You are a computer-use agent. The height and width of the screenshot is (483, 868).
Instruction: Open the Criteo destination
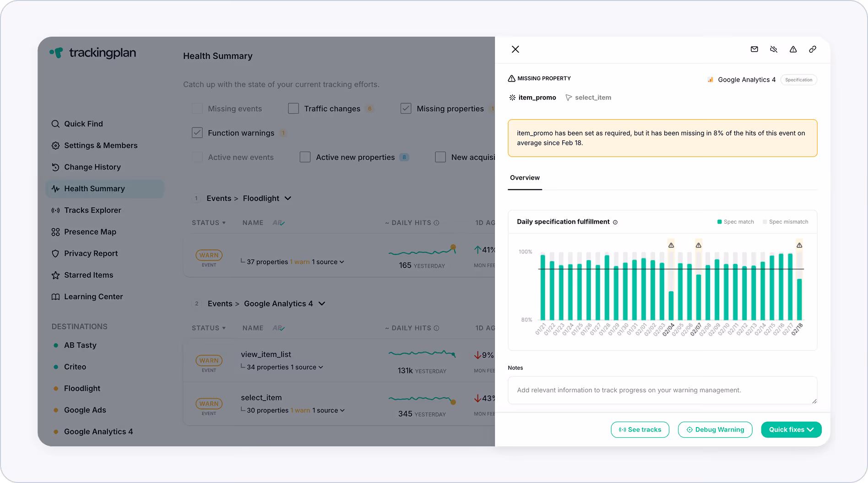pyautogui.click(x=75, y=367)
